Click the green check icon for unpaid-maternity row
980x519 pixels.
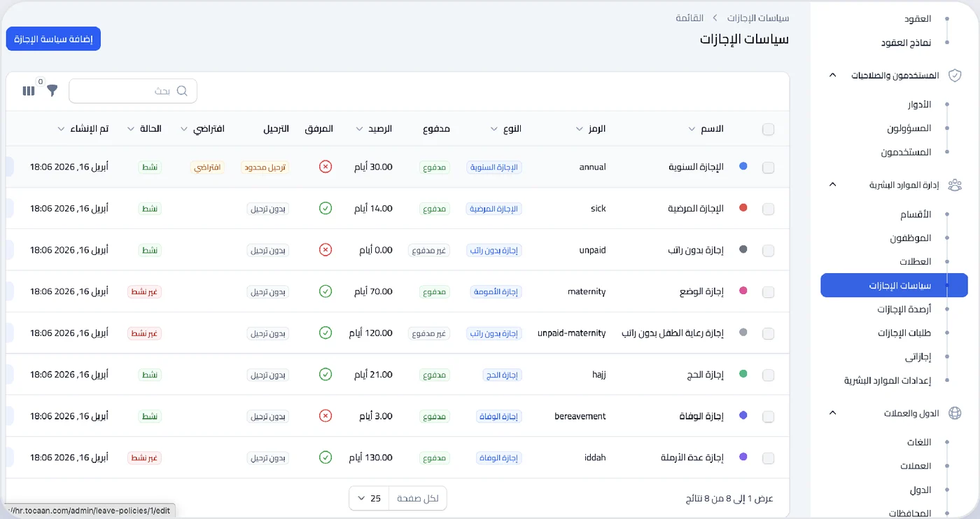coord(325,333)
